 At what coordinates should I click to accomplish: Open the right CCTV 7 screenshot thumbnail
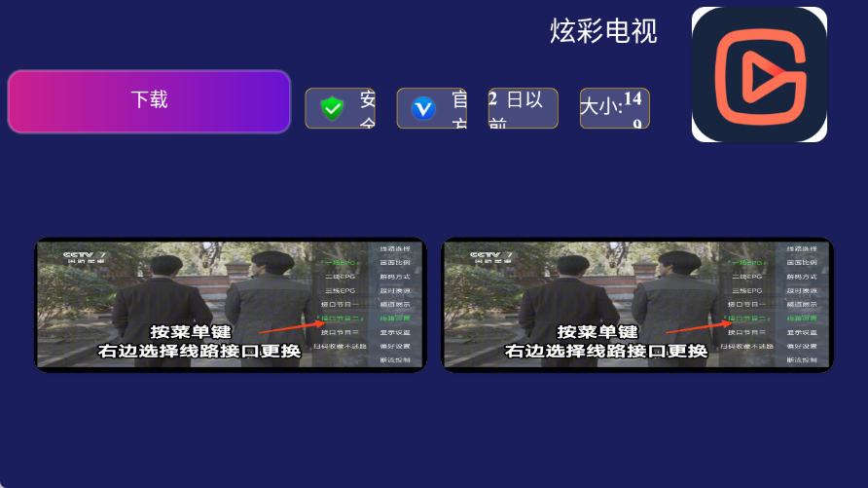click(637, 305)
